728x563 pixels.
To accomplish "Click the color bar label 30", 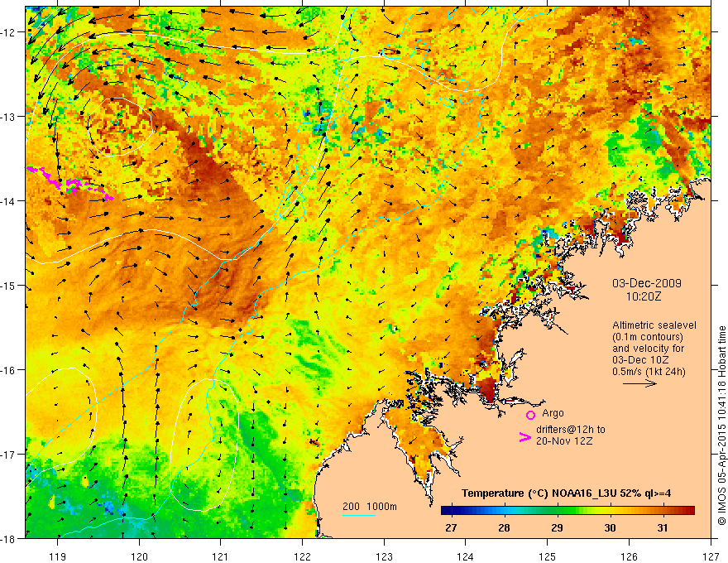I will (610, 528).
